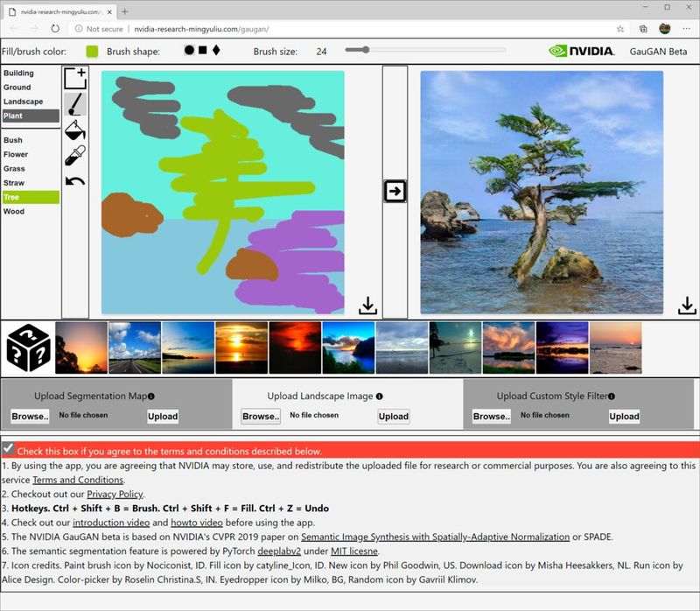Refresh the browser page
The image size is (700, 611).
[55, 29]
